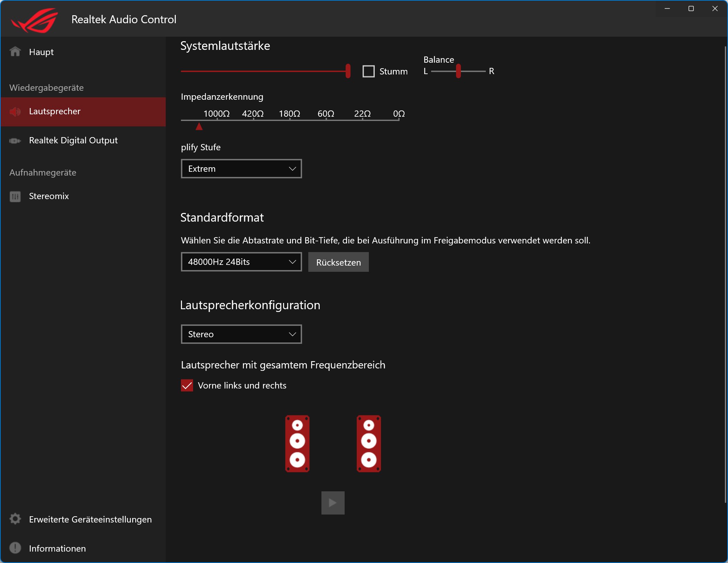
Task: Click the Haupt home icon
Action: click(15, 52)
